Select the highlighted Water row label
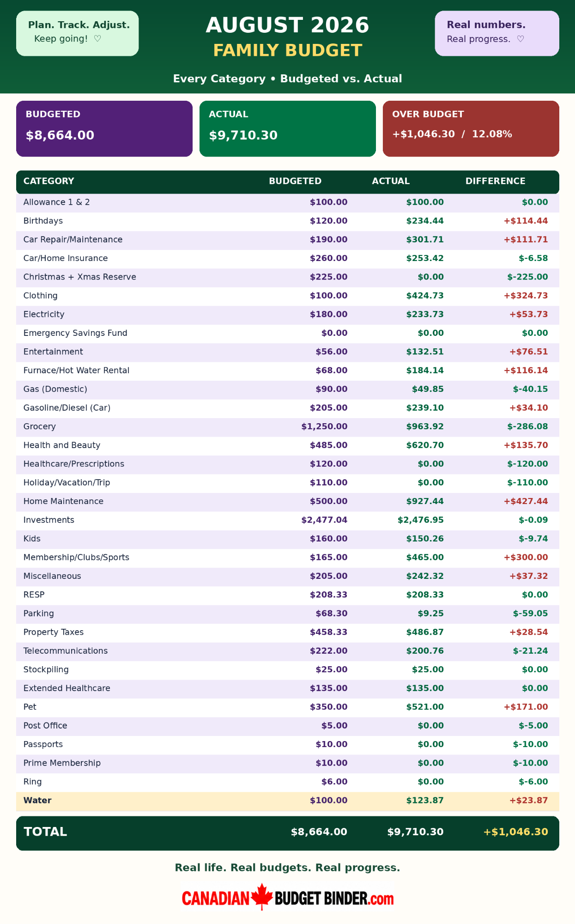This screenshot has width=575, height=924. [37, 800]
